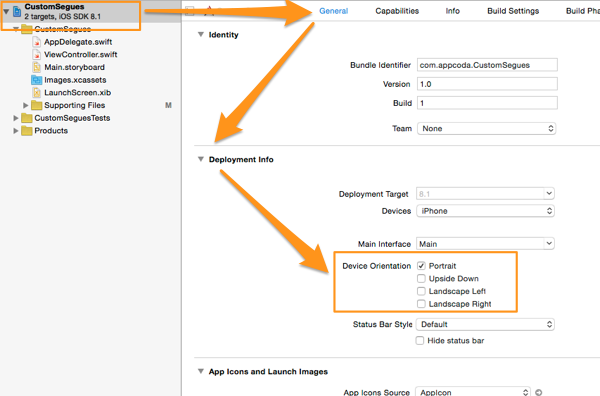Screen dimensions: 600x396
Task: Enable the Landscape Left orientation
Action: [x=421, y=291]
